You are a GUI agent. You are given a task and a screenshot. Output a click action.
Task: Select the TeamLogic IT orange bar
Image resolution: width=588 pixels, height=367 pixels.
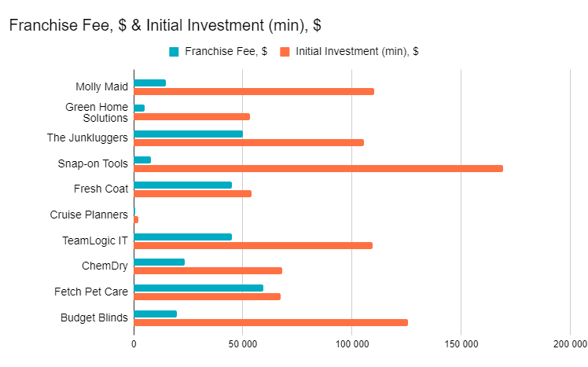pyautogui.click(x=253, y=245)
